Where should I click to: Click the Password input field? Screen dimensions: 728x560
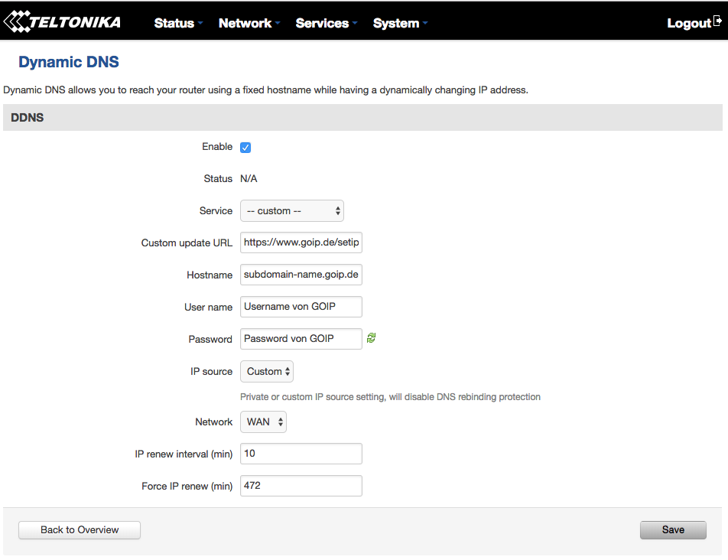(301, 338)
